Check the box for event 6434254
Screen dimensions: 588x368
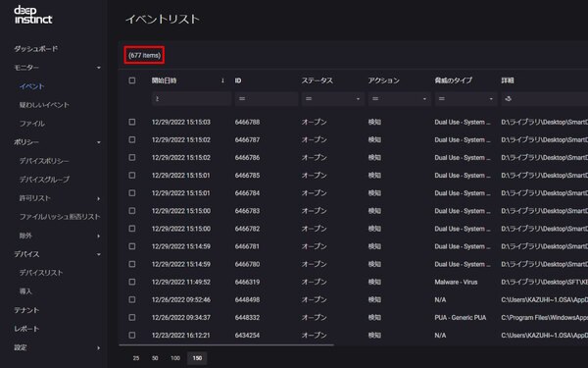pos(132,335)
